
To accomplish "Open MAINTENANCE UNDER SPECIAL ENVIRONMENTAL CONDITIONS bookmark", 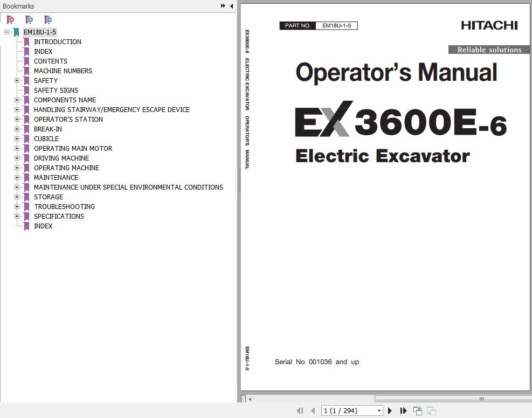I will (128, 187).
